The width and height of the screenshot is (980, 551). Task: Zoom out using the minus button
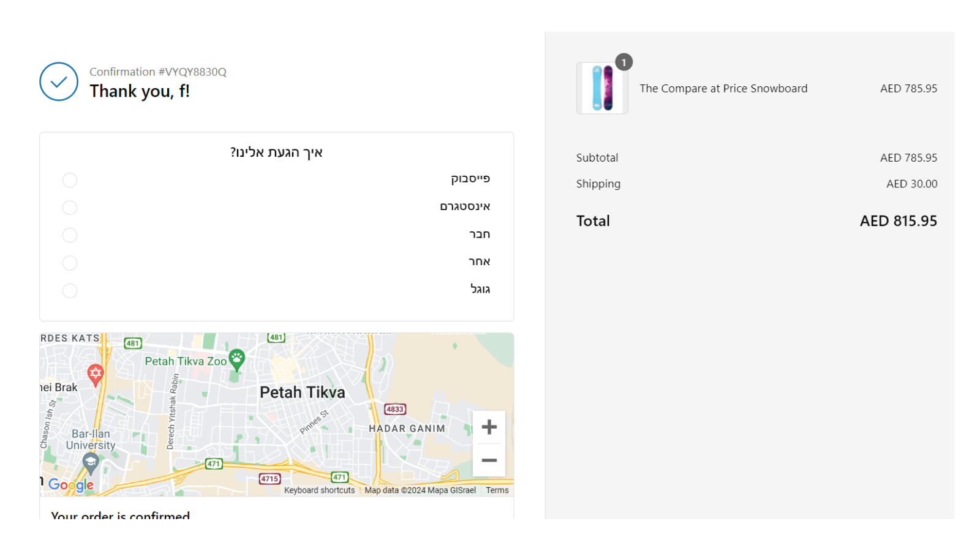click(489, 460)
